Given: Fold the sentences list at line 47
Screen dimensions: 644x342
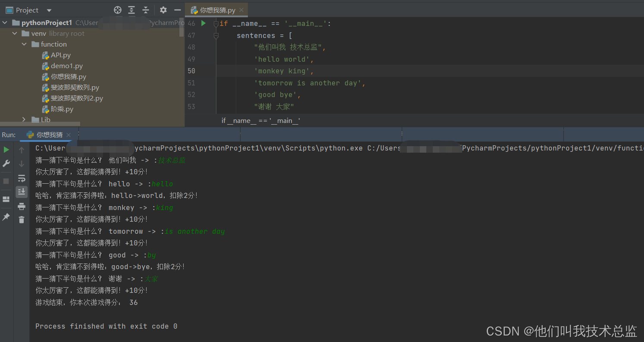Looking at the screenshot, I should pos(216,36).
